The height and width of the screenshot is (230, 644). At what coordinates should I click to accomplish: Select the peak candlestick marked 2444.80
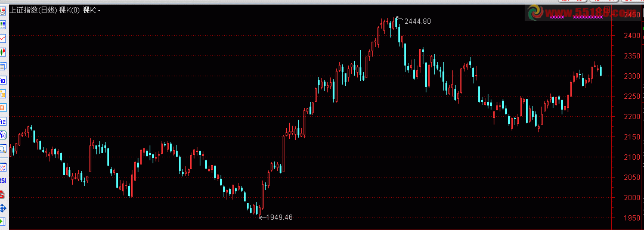pos(396,23)
